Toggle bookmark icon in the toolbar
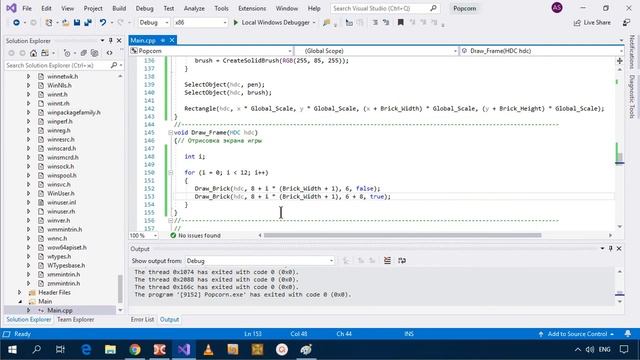640x360 pixels. tap(400, 22)
